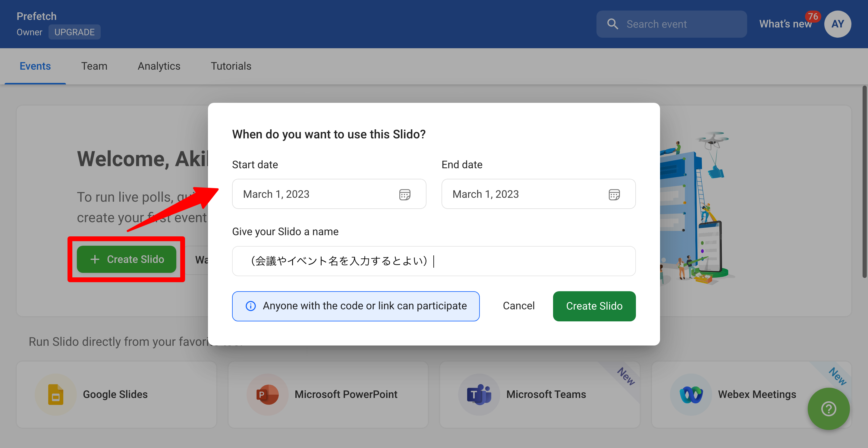Screen dimensions: 868x448
Task: Click the highlighted Create Slido button
Action: pyautogui.click(x=126, y=259)
